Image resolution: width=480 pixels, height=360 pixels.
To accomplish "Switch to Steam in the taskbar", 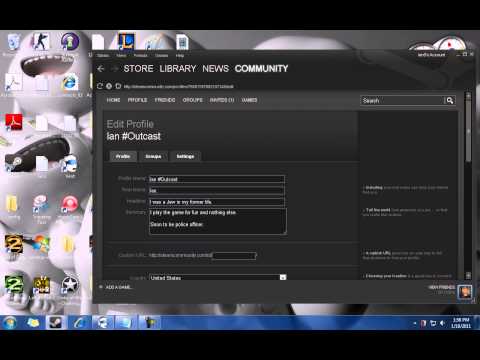I will [55, 323].
